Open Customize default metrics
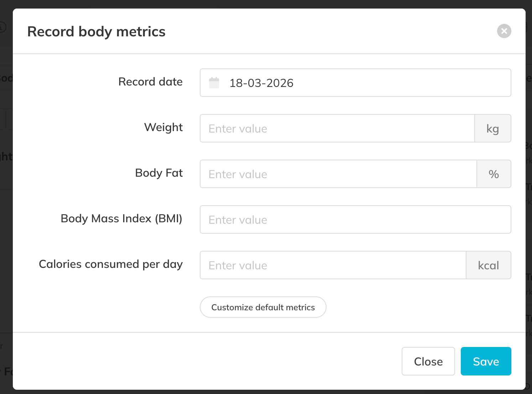Viewport: 532px width, 394px height. [x=263, y=307]
